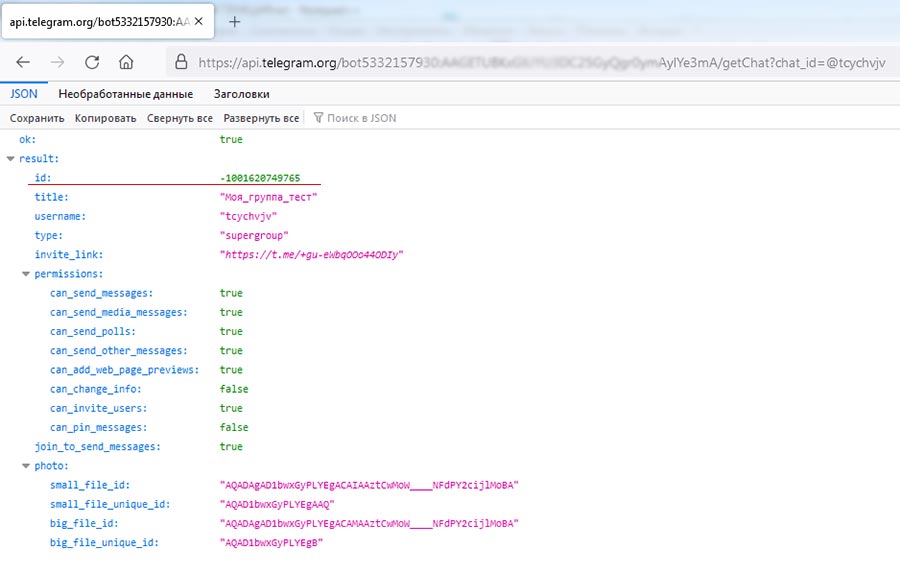900x573 pixels.
Task: Click the username value "tcychvjv"
Action: coord(248,216)
